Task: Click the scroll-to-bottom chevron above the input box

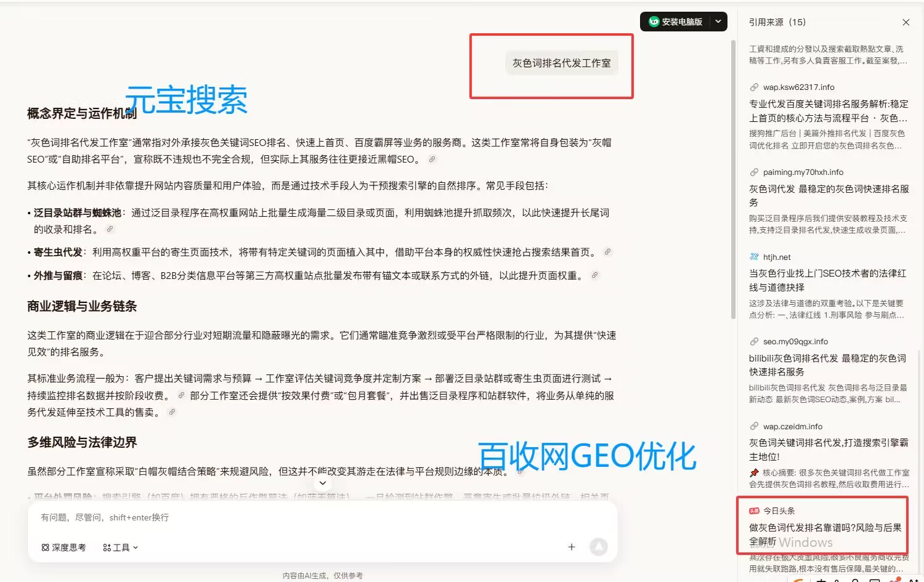Action: [x=322, y=483]
